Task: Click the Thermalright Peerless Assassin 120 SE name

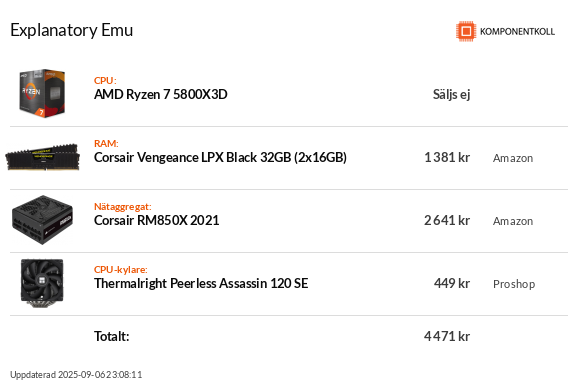Action: coord(201,283)
